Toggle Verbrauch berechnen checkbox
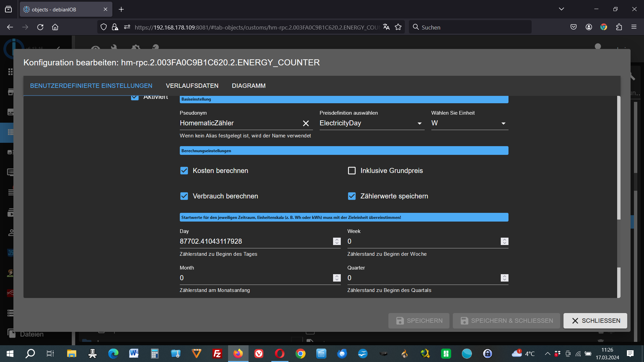 click(x=184, y=196)
